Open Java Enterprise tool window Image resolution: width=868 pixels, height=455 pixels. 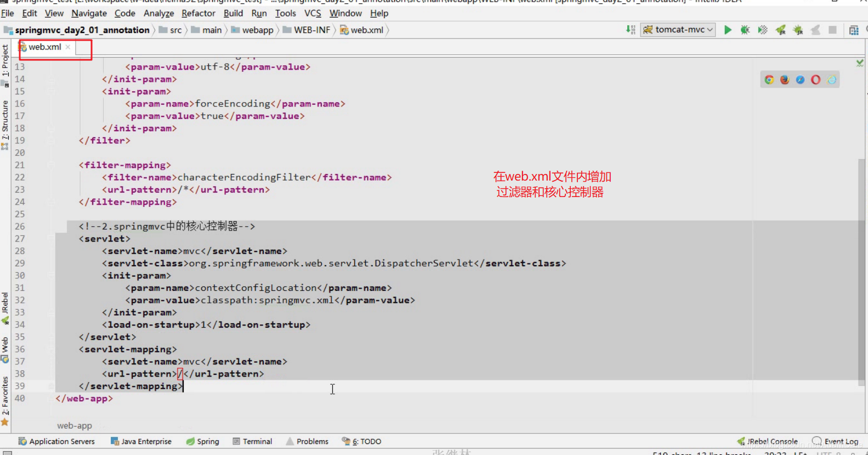(x=141, y=441)
